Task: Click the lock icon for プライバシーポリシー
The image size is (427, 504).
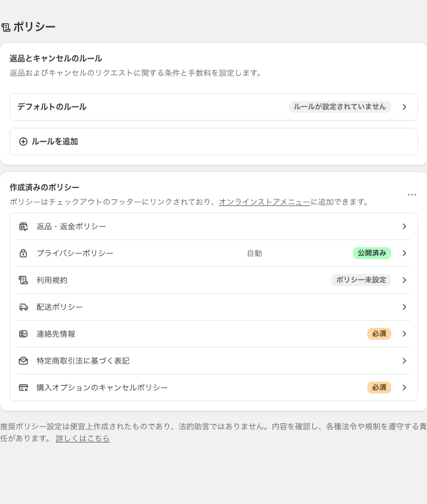Action: coord(23,253)
